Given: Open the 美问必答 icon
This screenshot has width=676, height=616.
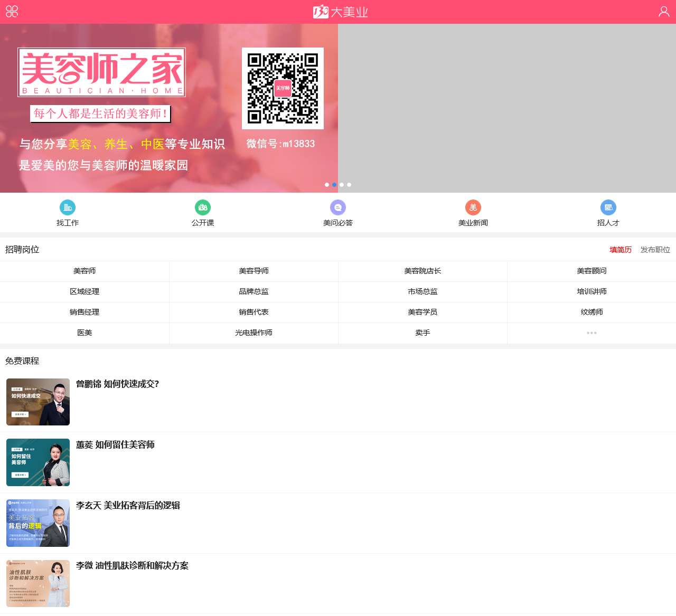Looking at the screenshot, I should 338,207.
